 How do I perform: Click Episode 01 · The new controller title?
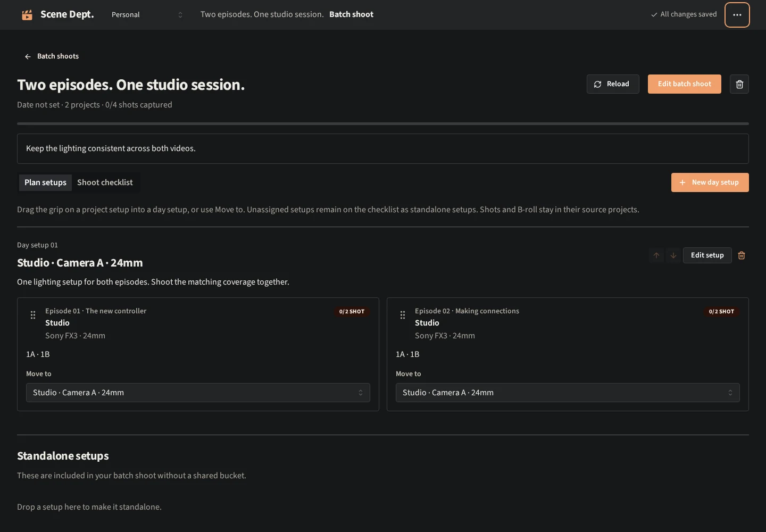click(96, 311)
